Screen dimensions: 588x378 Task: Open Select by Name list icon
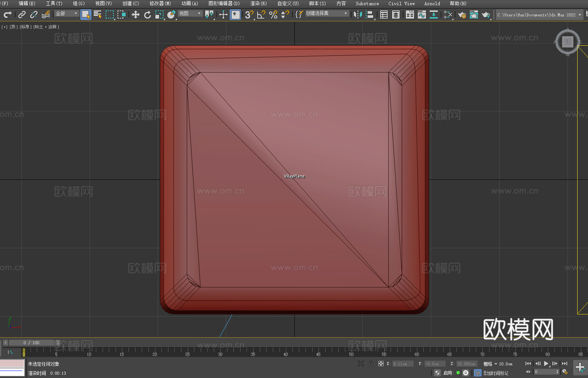[x=98, y=14]
